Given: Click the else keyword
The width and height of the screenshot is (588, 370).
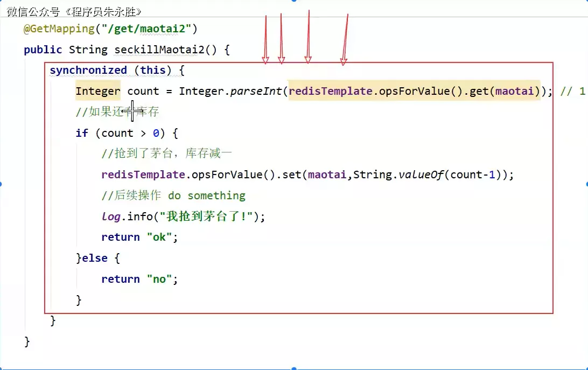Looking at the screenshot, I should (94, 258).
